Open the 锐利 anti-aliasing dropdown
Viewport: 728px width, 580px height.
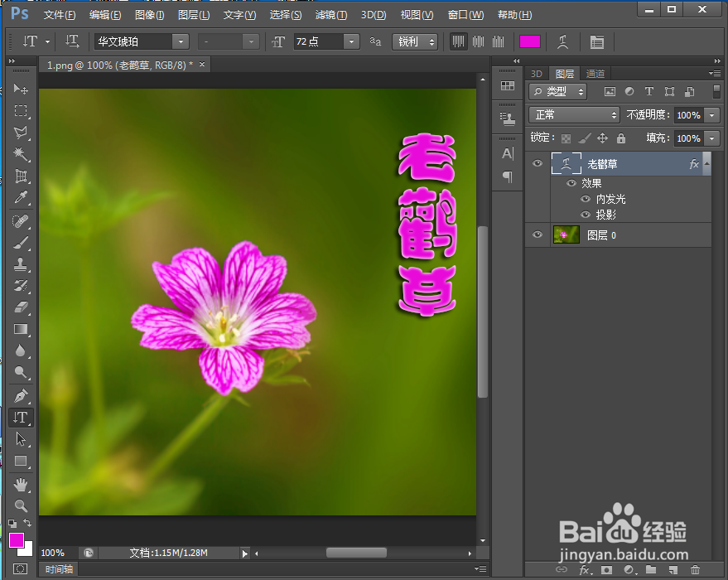(x=415, y=41)
